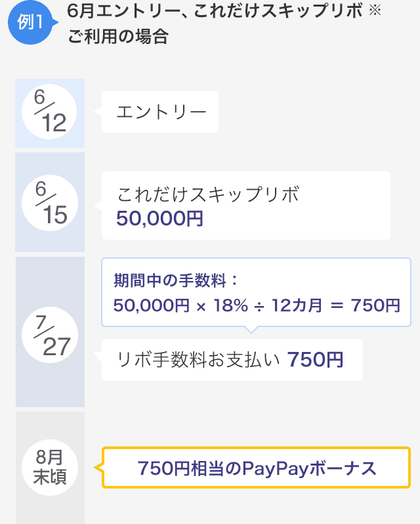Select the 6/15 date circle

coord(50,203)
